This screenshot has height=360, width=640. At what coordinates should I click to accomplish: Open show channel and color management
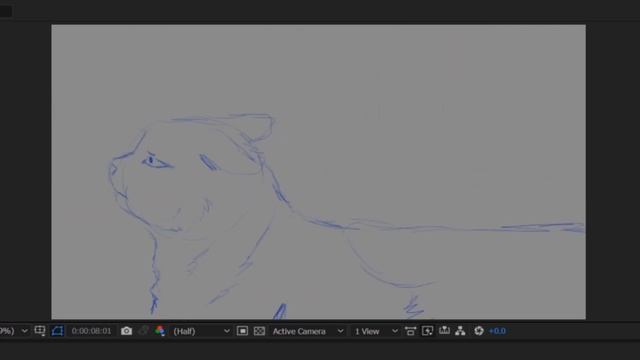pyautogui.click(x=160, y=331)
